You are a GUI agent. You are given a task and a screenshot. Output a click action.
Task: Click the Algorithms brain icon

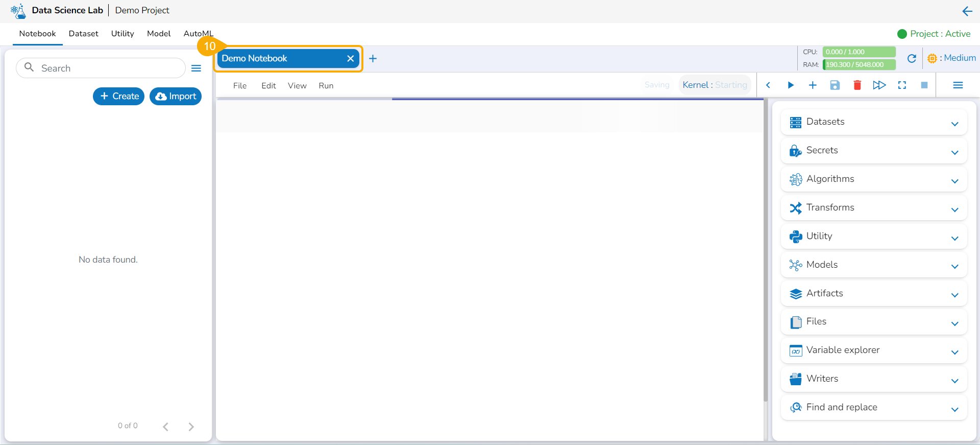[x=796, y=179]
